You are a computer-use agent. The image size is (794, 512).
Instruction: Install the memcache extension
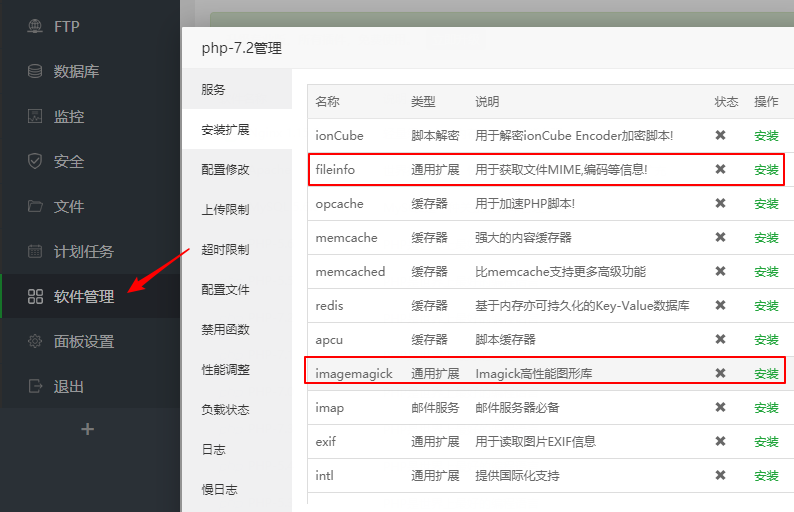click(766, 238)
